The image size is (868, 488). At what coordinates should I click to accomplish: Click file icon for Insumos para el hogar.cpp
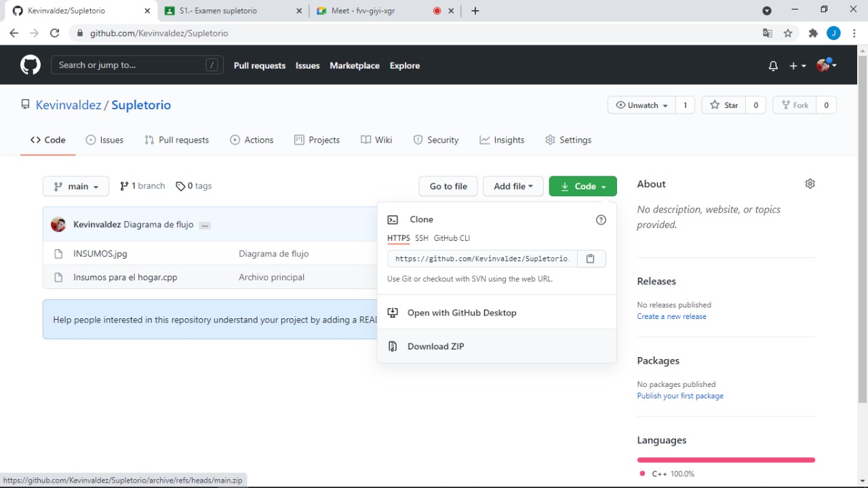(58, 278)
